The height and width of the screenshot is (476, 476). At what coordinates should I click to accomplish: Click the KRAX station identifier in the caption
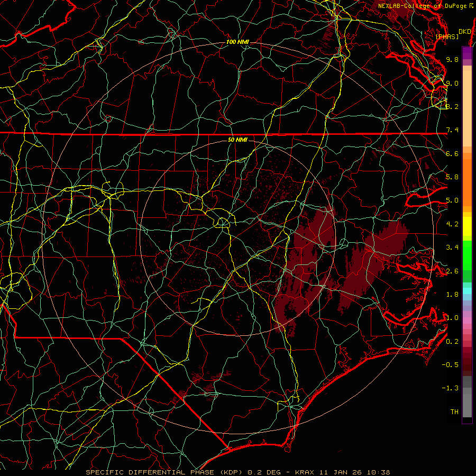tap(305, 472)
